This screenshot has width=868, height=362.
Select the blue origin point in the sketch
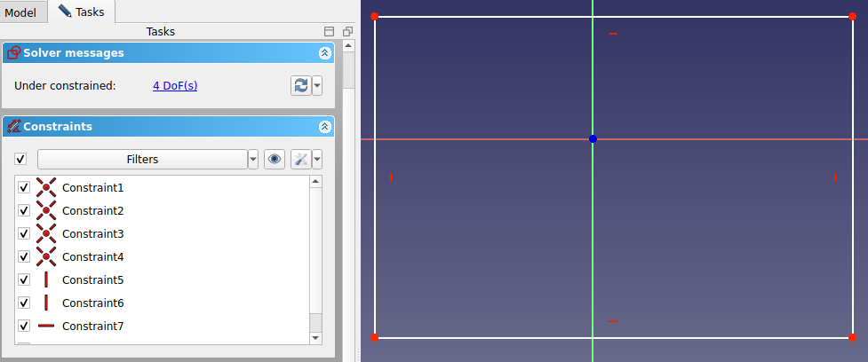click(x=593, y=138)
